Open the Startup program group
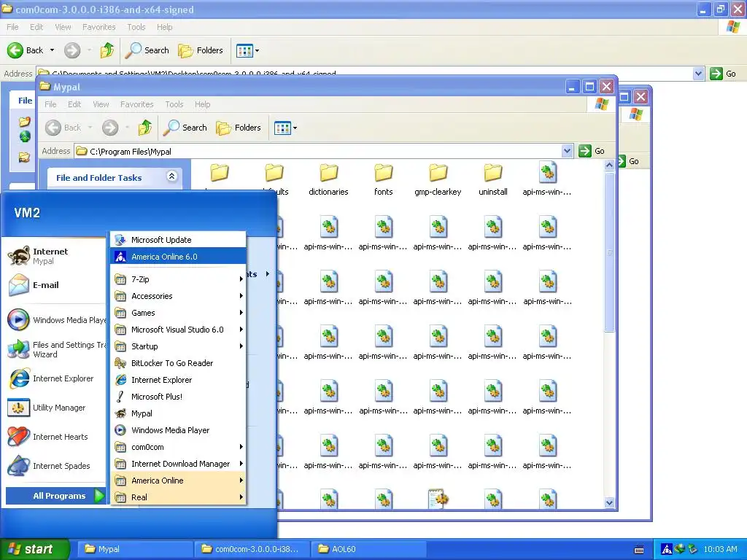 click(x=178, y=346)
